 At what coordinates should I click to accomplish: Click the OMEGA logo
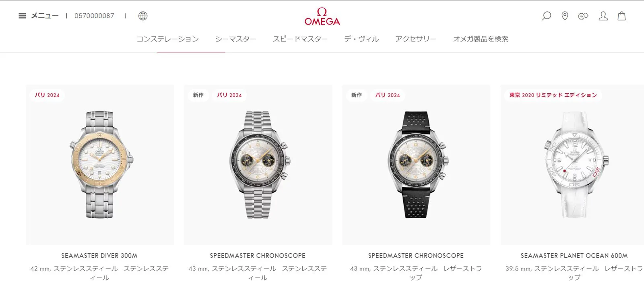pyautogui.click(x=322, y=17)
